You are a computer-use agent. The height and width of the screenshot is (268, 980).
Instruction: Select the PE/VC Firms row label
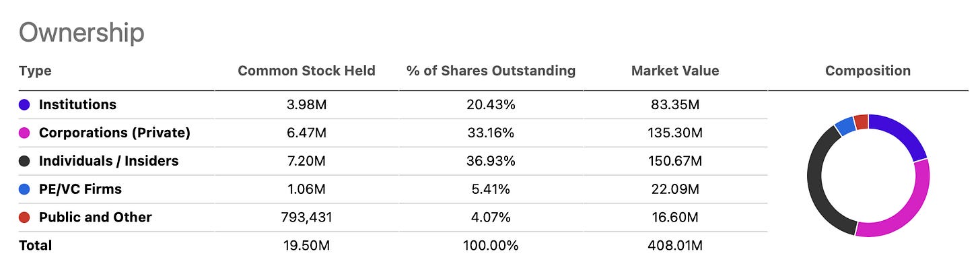coord(80,189)
